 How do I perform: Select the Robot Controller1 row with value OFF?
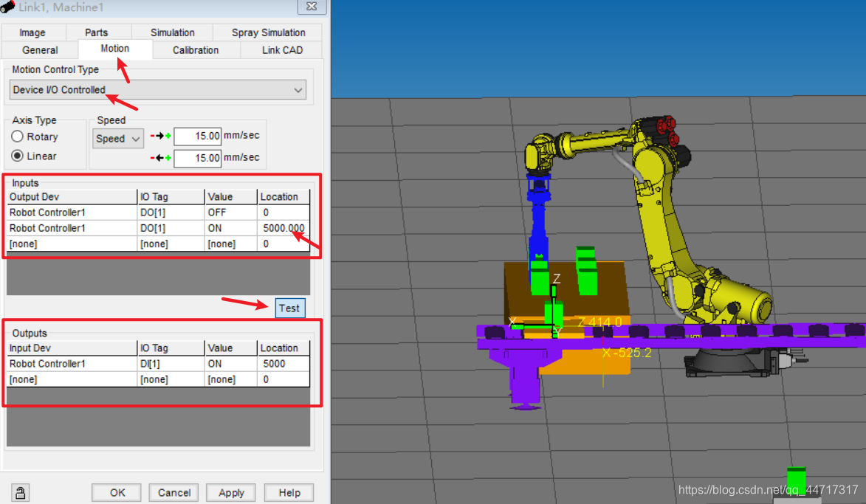coord(159,213)
